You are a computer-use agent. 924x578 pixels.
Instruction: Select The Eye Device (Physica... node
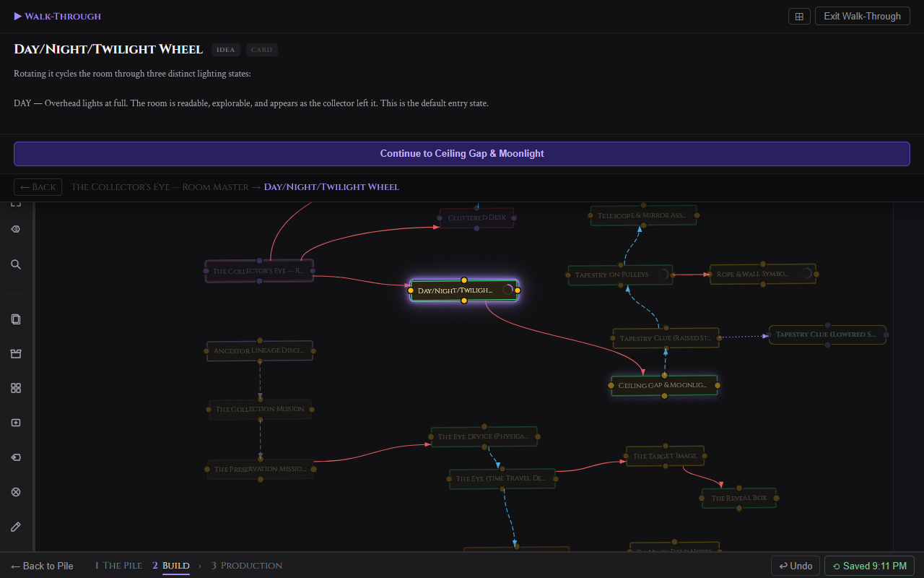coord(484,436)
